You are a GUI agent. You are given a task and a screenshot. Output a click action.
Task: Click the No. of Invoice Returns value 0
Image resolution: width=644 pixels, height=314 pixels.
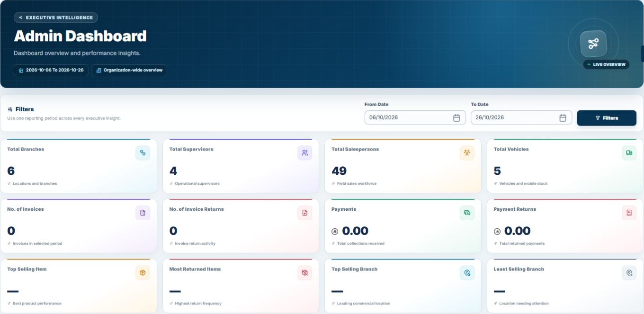tap(173, 231)
